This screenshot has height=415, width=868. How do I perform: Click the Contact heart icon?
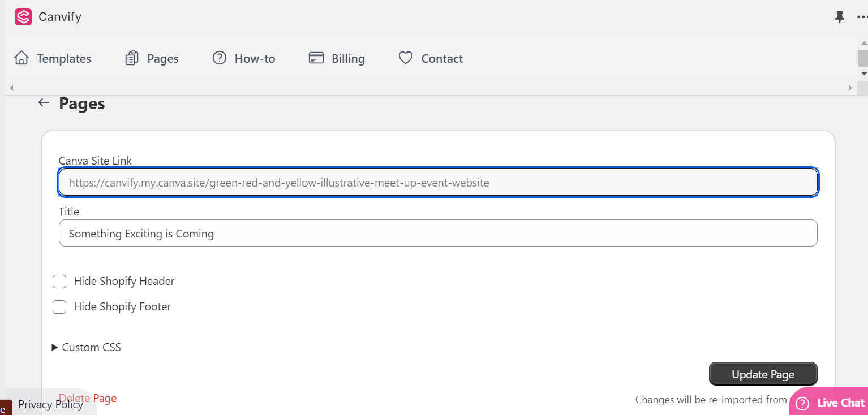(406, 58)
